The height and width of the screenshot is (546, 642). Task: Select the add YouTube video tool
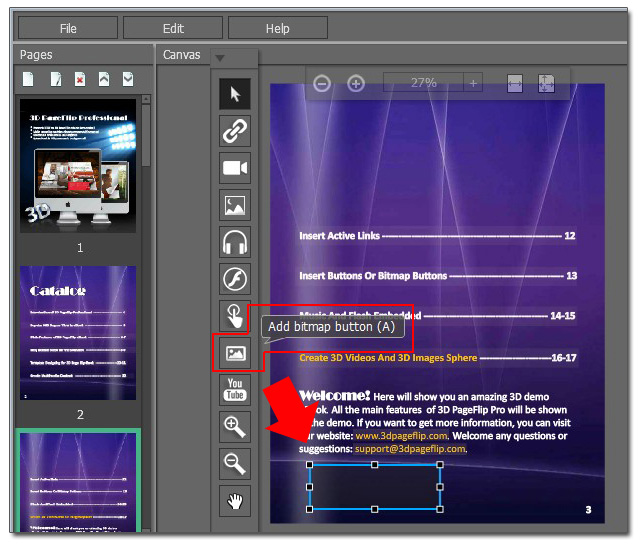[x=235, y=390]
